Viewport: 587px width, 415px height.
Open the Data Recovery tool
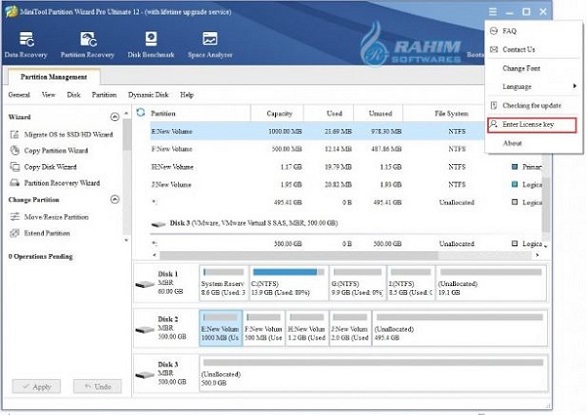pyautogui.click(x=26, y=45)
